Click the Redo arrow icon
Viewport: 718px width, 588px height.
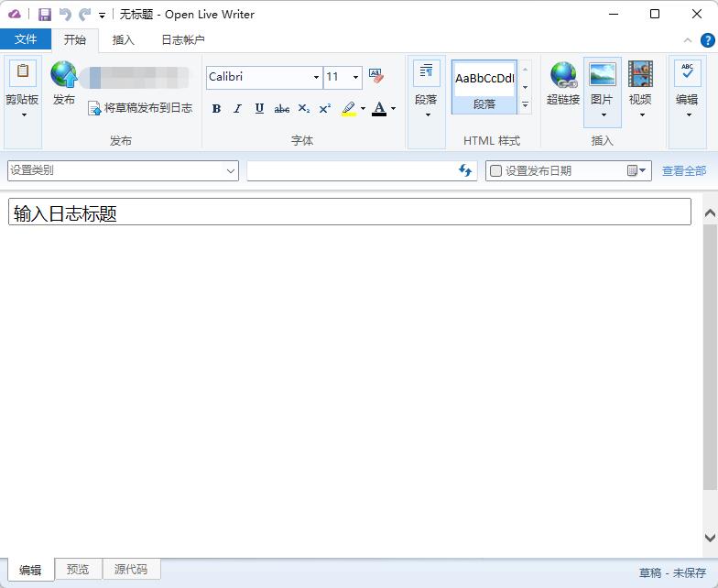point(84,15)
